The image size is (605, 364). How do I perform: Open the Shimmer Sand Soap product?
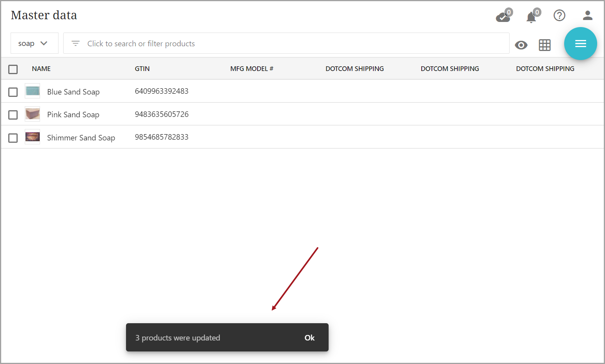pos(81,138)
